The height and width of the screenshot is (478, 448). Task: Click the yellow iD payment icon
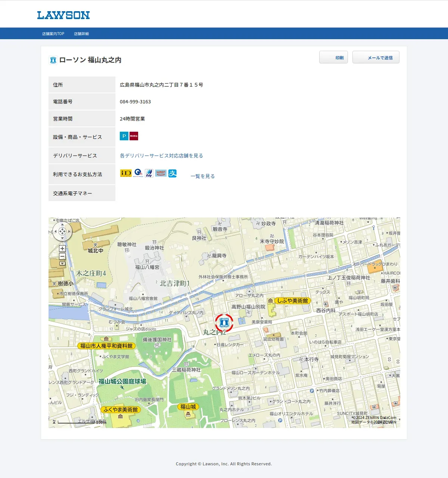click(126, 173)
